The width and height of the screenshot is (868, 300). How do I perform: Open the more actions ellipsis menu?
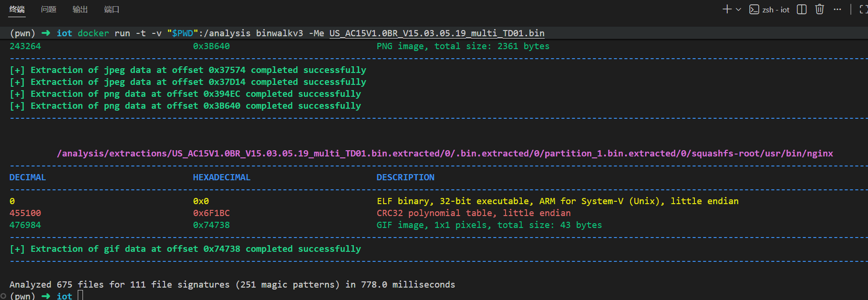837,9
